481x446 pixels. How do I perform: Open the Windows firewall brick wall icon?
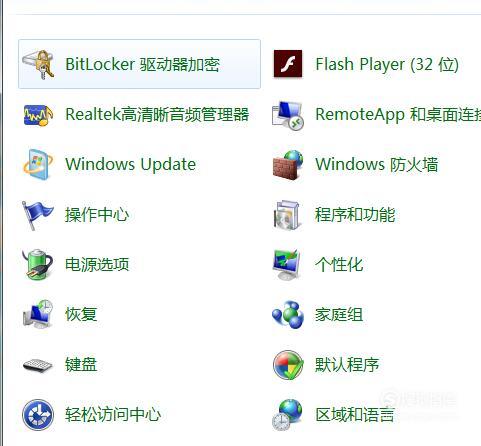click(288, 164)
